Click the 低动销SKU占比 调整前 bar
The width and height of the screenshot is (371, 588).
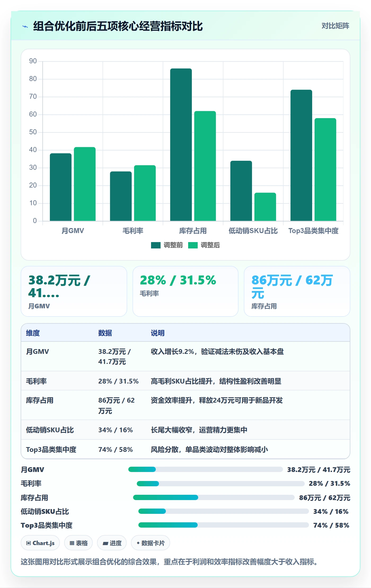tap(241, 191)
